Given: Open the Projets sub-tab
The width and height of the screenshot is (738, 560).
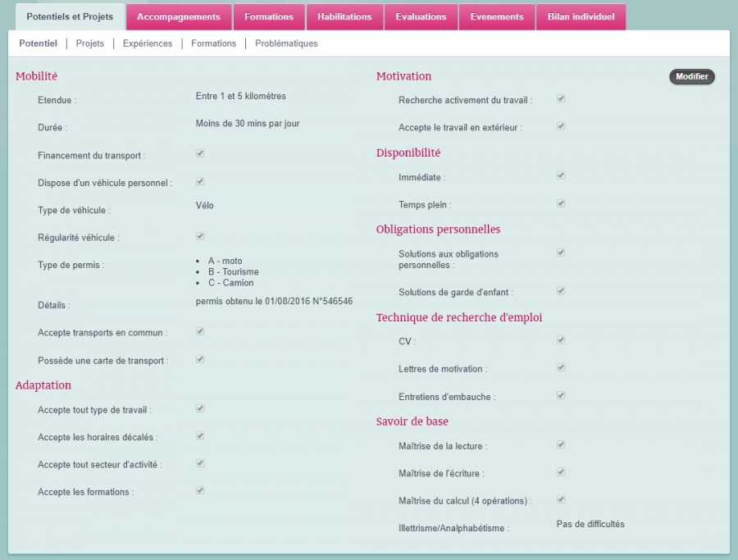Looking at the screenshot, I should (90, 43).
